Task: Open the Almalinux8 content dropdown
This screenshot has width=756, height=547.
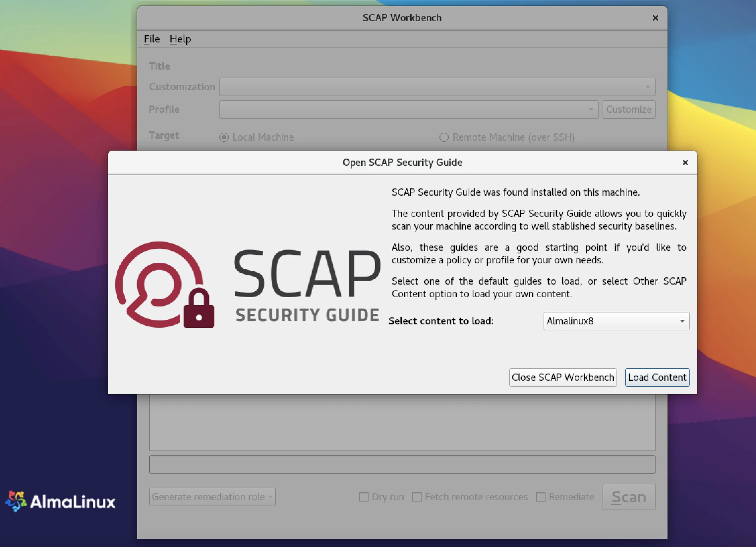Action: click(x=616, y=321)
